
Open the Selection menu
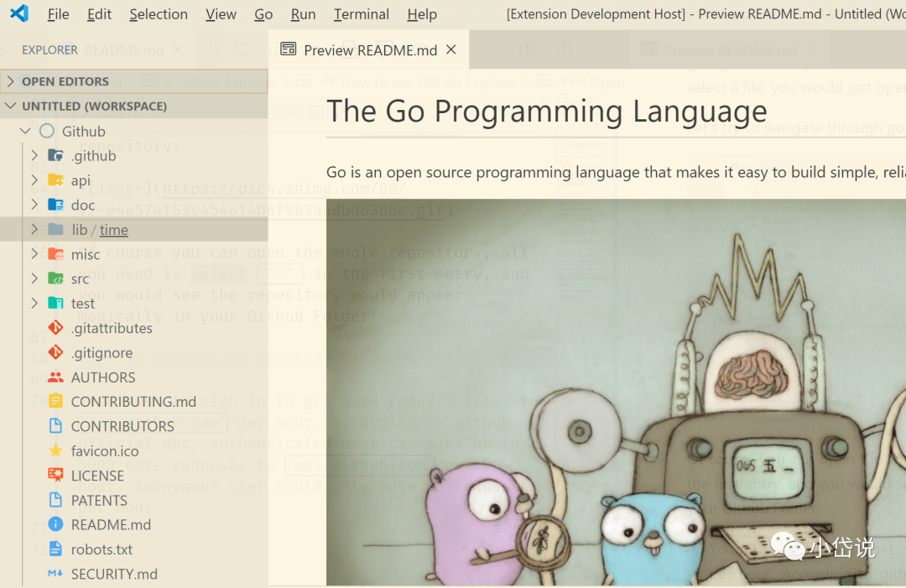pyautogui.click(x=159, y=14)
